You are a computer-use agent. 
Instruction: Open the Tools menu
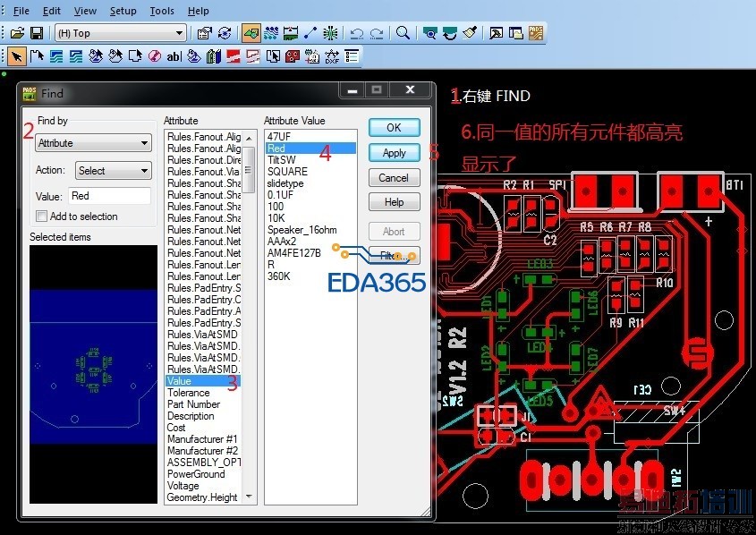(162, 11)
